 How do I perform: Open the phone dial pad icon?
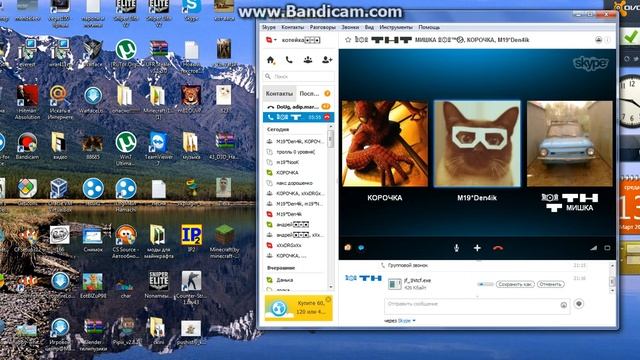pos(289,60)
